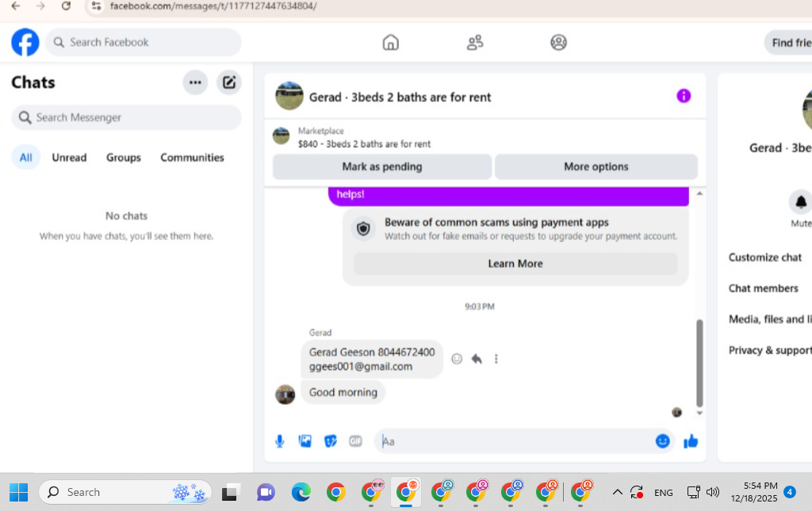Screen dimensions: 812x511
Task: Record a voice clip with microphone icon
Action: tap(280, 441)
